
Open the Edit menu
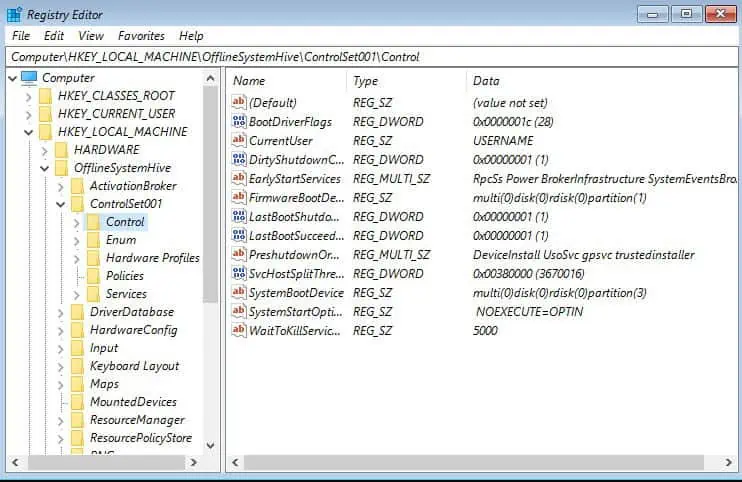point(54,36)
